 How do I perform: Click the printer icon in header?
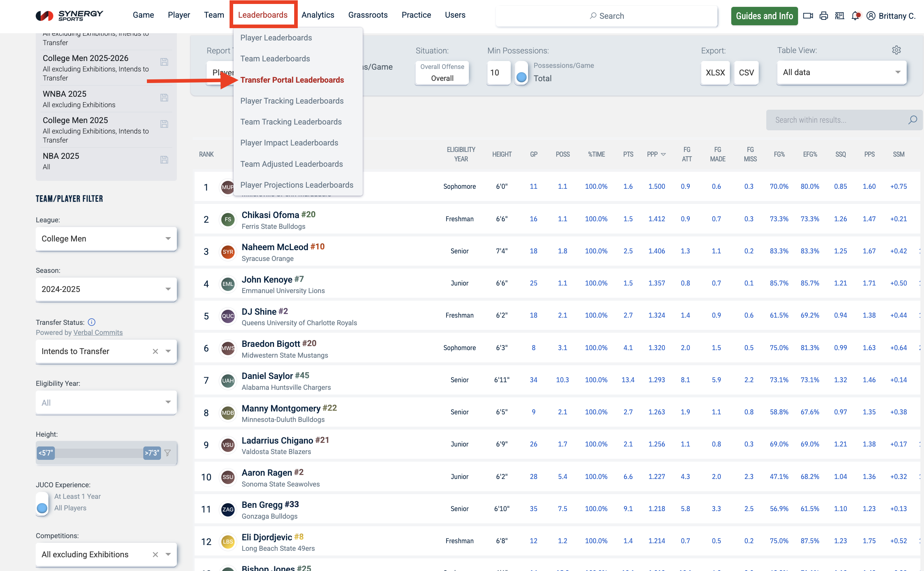click(824, 16)
